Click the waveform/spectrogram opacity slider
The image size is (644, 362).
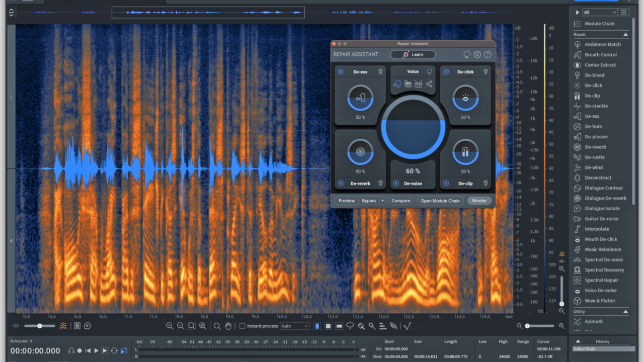click(x=39, y=326)
